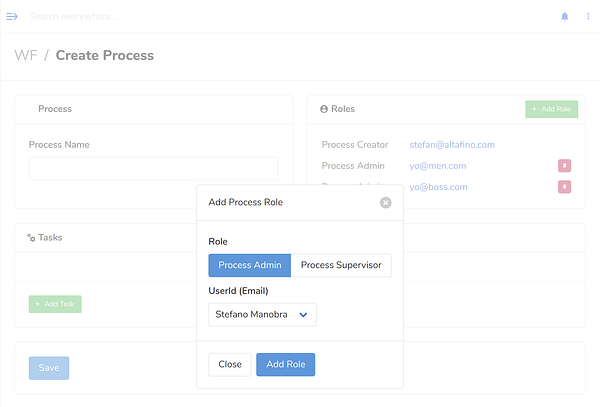Select the Process Supervisor role option
The width and height of the screenshot is (600, 407).
click(341, 265)
